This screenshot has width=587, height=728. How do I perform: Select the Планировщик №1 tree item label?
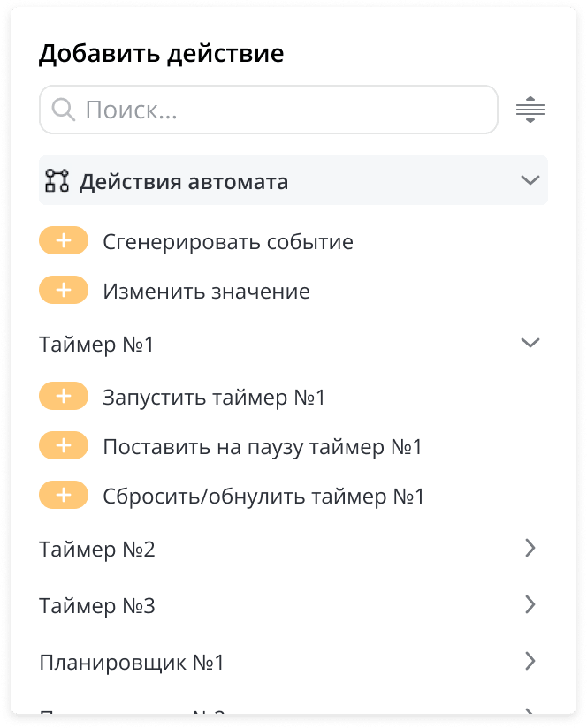(132, 663)
